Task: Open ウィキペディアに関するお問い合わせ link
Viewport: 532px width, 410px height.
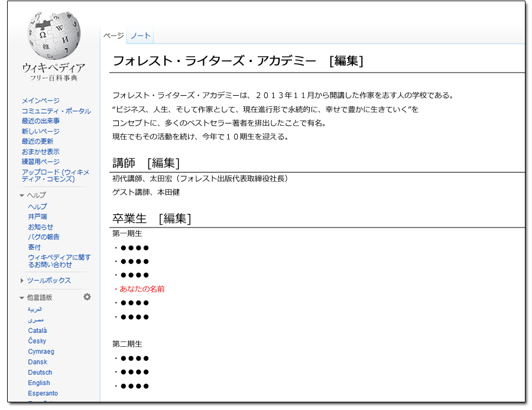Action: [x=59, y=261]
